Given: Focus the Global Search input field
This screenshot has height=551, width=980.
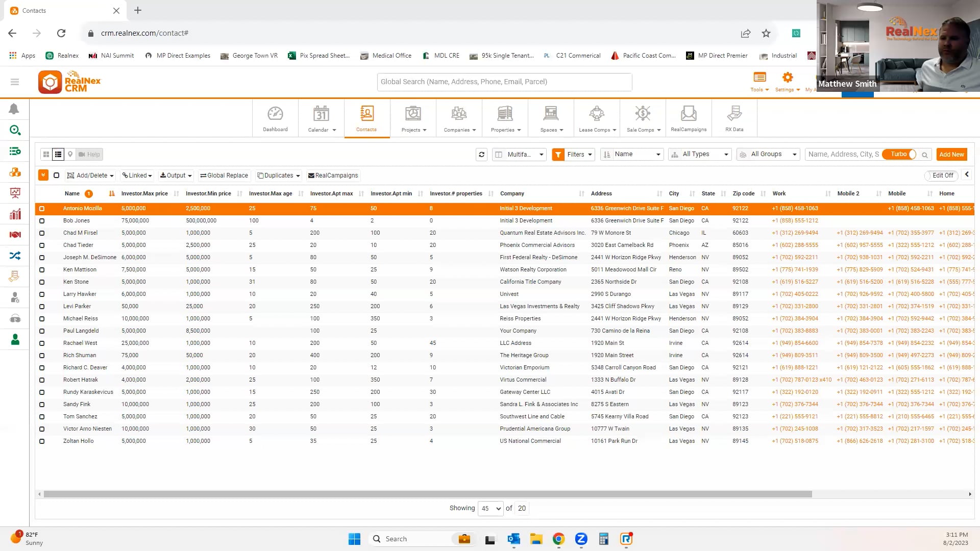Looking at the screenshot, I should point(504,82).
